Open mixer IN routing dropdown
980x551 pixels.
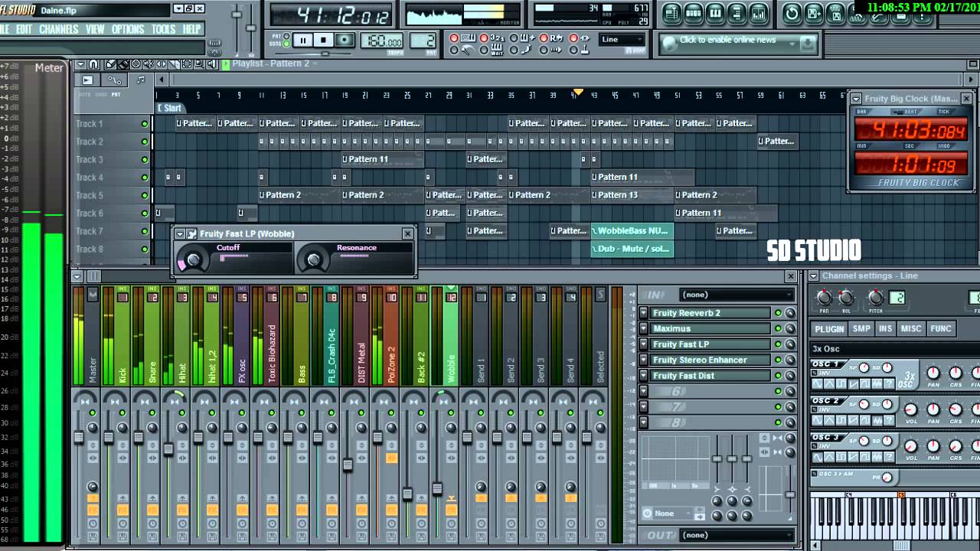[737, 295]
